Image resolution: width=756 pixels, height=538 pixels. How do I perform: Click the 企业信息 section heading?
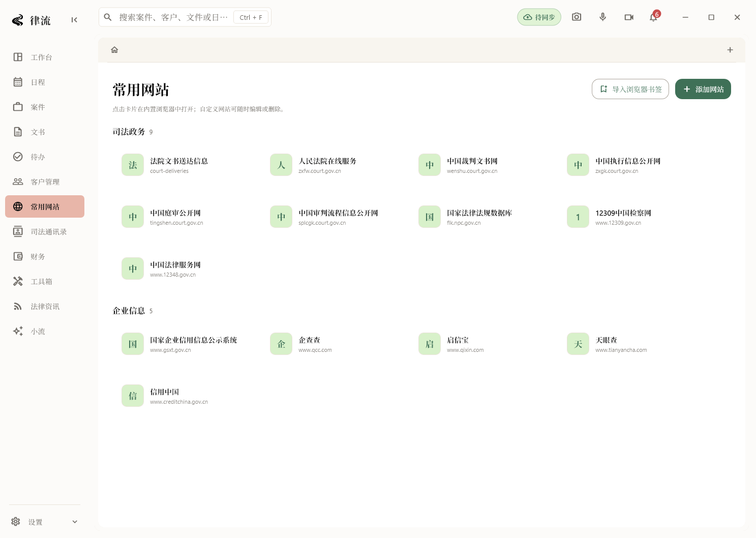point(129,311)
